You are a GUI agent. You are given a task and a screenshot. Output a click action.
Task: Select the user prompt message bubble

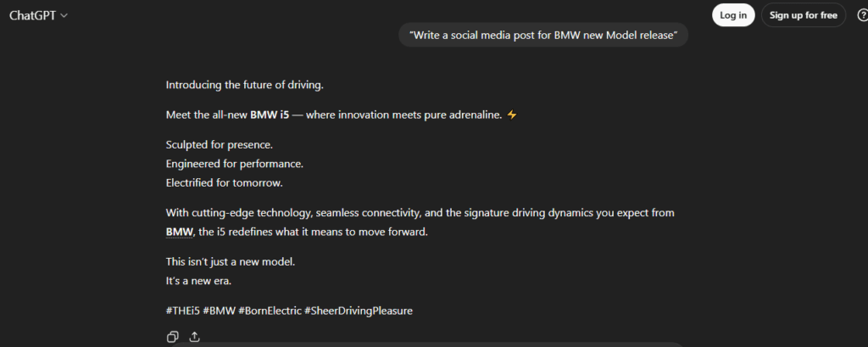pos(543,35)
